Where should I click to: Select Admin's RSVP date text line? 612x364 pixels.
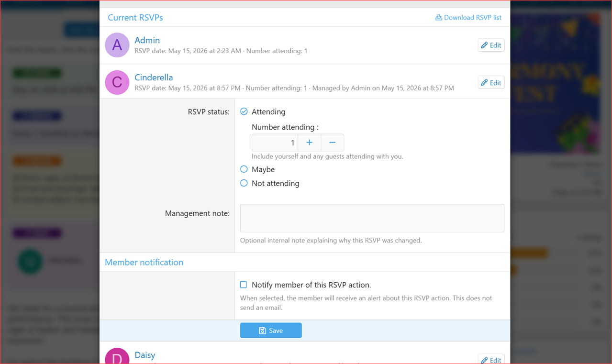pos(221,51)
